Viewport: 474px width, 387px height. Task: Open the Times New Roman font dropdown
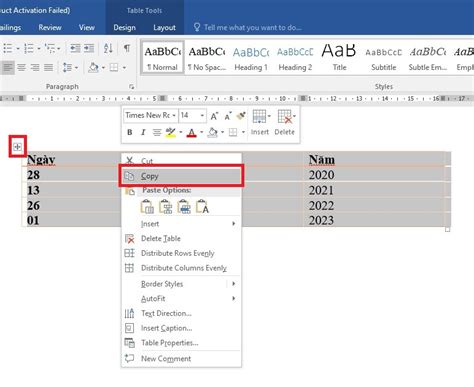pos(174,115)
